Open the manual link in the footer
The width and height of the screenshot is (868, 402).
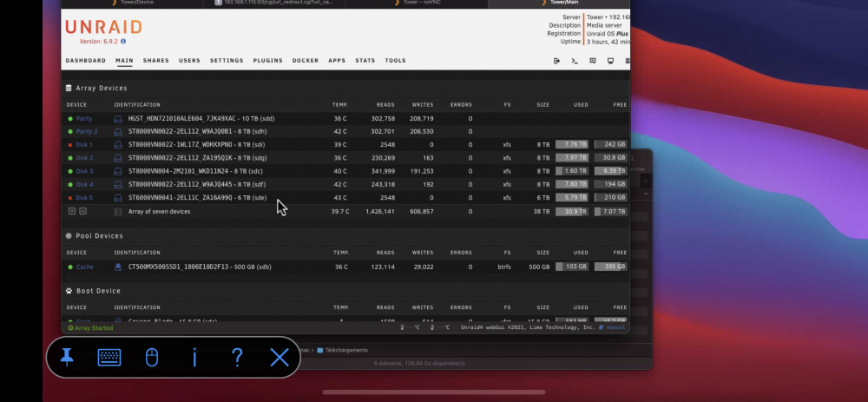coord(615,328)
